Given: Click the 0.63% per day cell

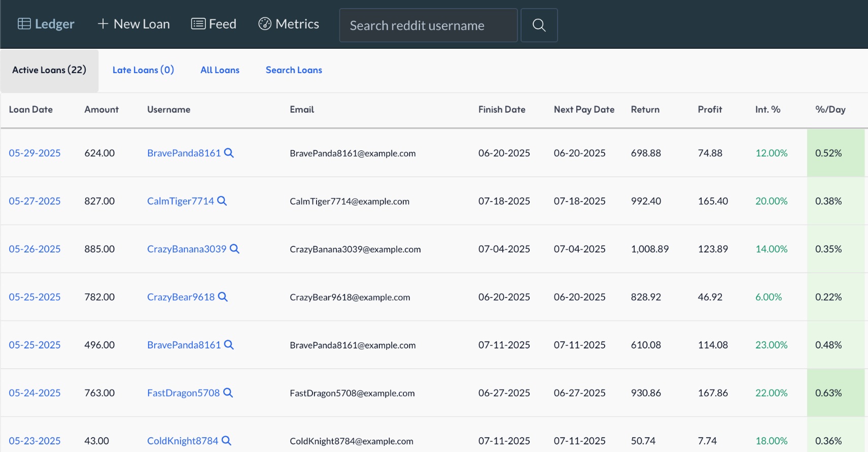Looking at the screenshot, I should (x=828, y=393).
